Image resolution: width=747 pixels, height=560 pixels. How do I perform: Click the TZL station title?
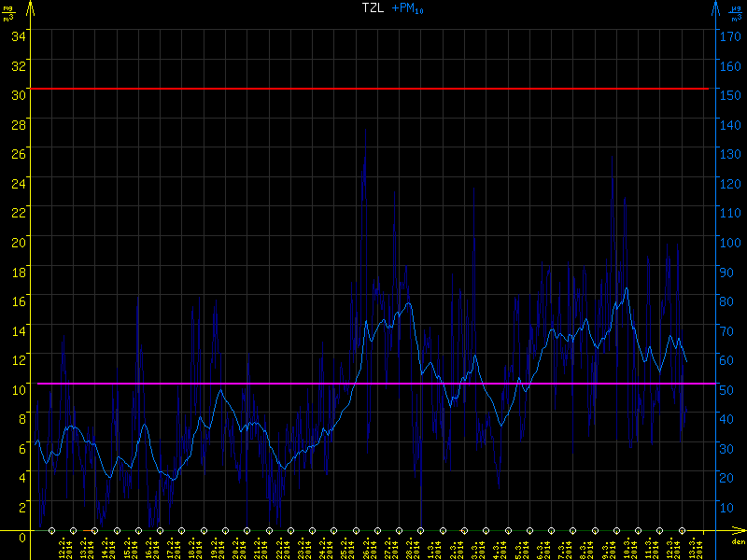point(373,8)
